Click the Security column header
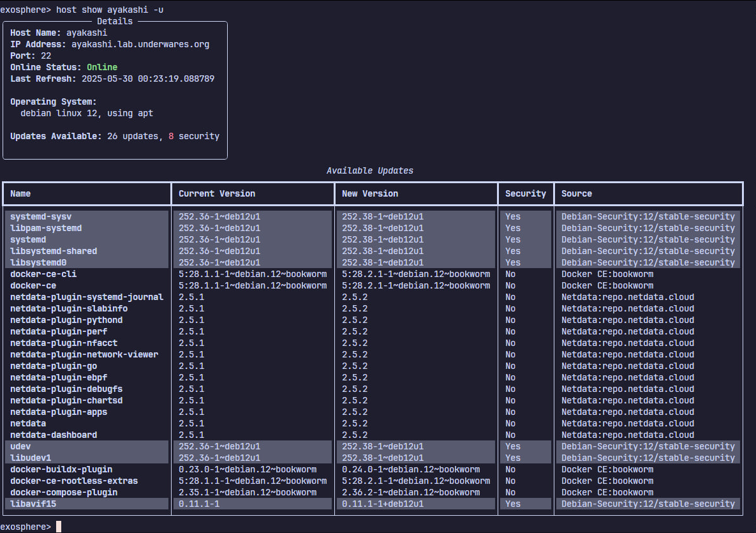 (x=526, y=193)
